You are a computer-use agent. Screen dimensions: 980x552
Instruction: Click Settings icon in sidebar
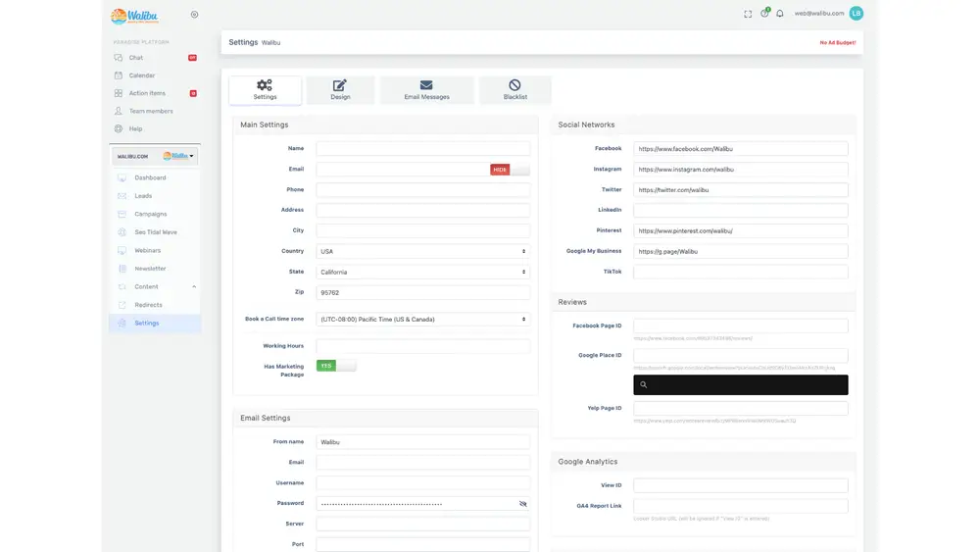click(122, 324)
